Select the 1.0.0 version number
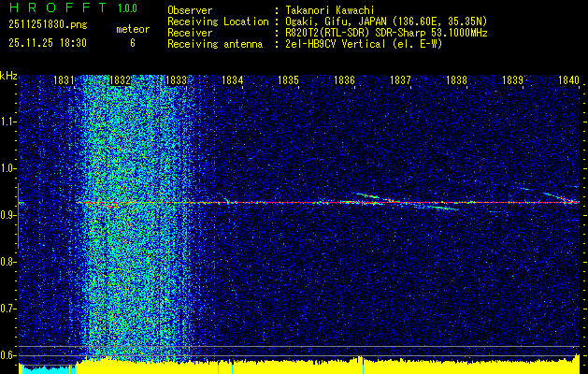This screenshot has height=374, width=588. click(127, 8)
